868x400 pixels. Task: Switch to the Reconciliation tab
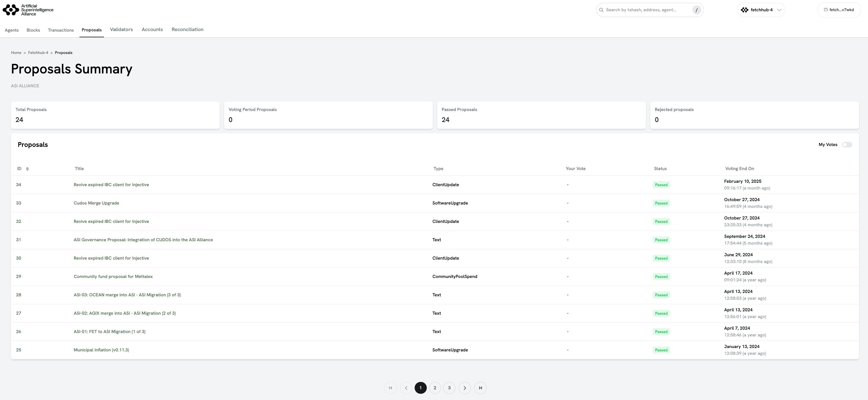[x=187, y=30]
